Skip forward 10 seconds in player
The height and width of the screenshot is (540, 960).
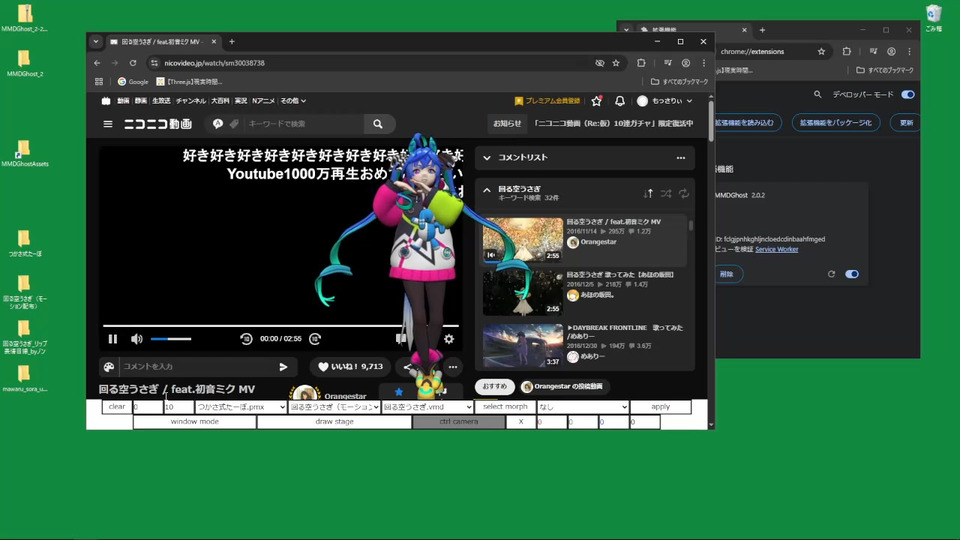315,339
